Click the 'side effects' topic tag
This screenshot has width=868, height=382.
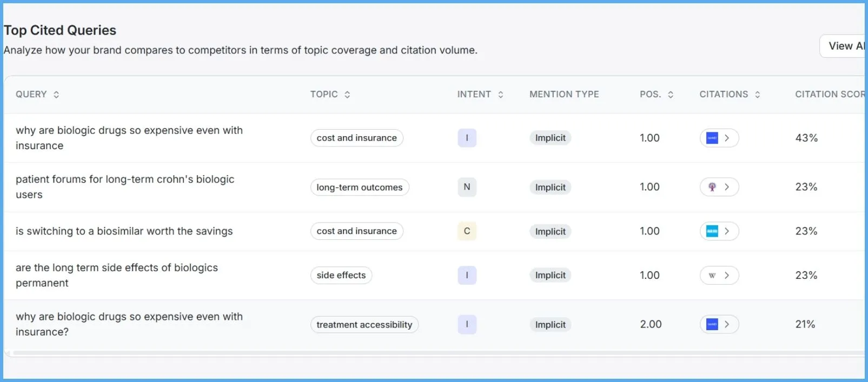point(341,276)
